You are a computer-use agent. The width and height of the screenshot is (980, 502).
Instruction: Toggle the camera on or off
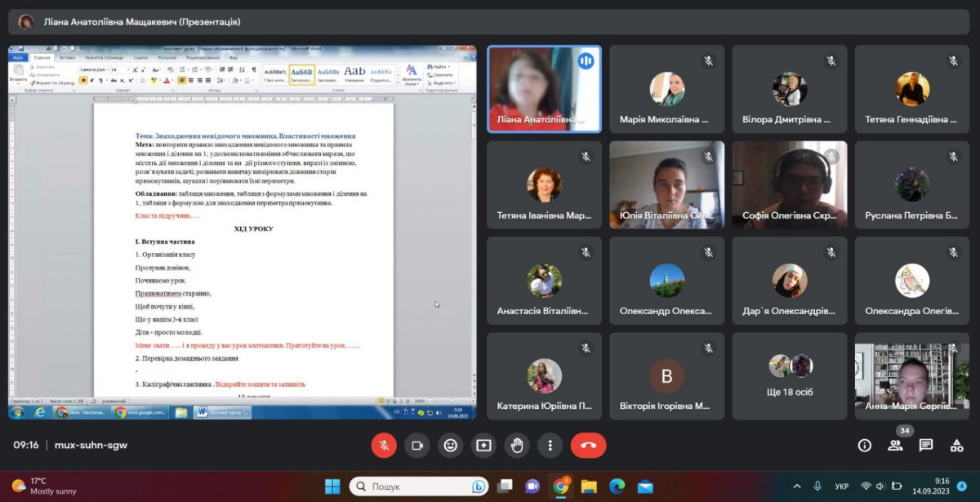tap(417, 445)
